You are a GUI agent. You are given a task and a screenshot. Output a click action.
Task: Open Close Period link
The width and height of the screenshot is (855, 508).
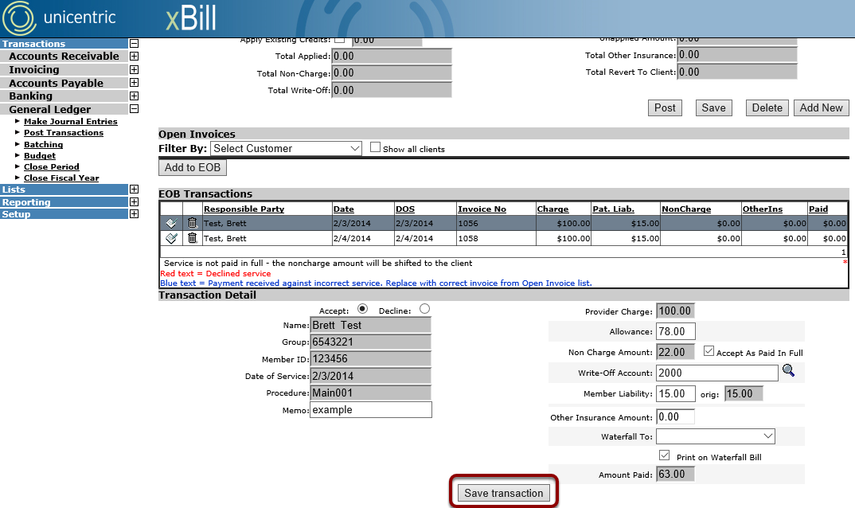click(51, 167)
